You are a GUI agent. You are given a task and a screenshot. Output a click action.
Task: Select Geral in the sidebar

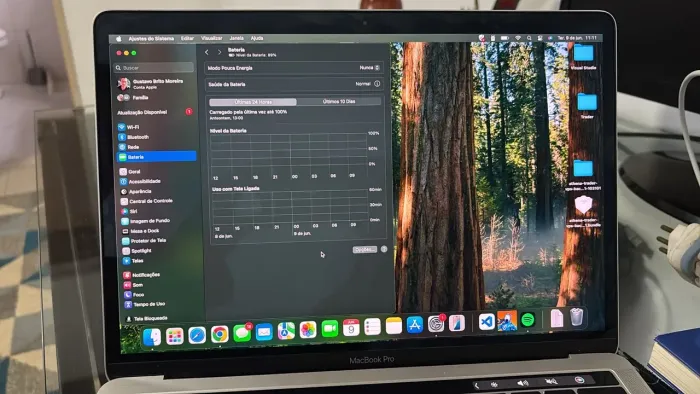click(x=157, y=171)
